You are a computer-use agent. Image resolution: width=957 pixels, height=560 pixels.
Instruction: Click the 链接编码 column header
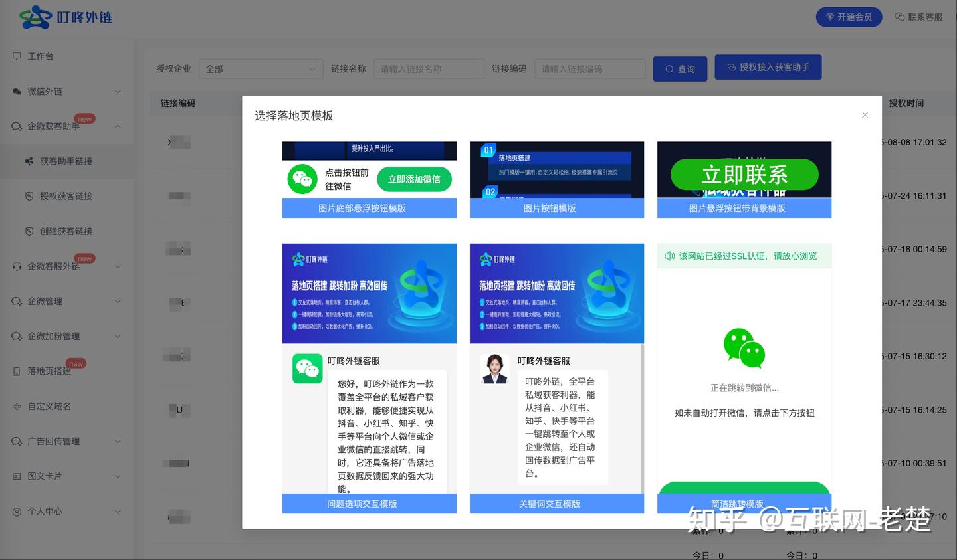coord(178,103)
